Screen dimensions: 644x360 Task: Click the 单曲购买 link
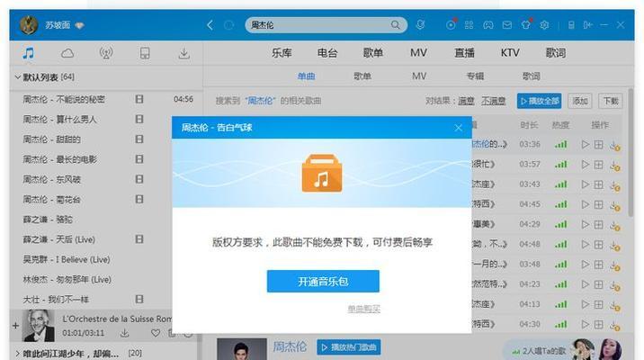click(x=364, y=309)
